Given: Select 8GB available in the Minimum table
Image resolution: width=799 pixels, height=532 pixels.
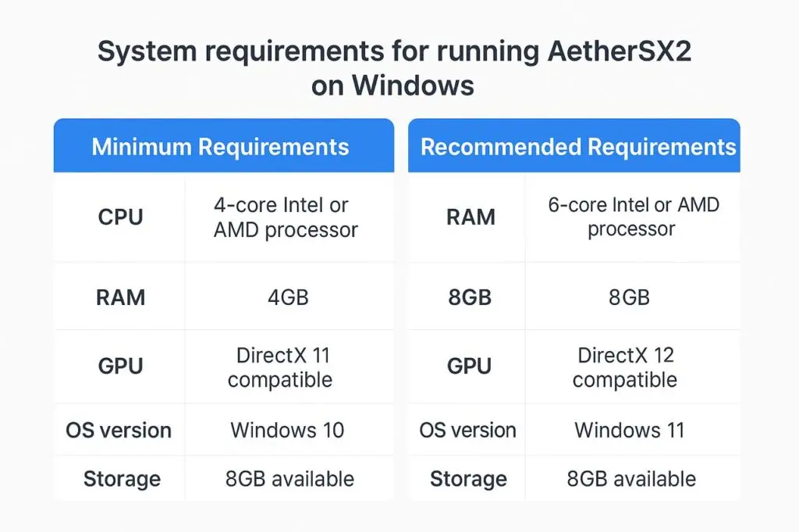Looking at the screenshot, I should click(289, 478).
